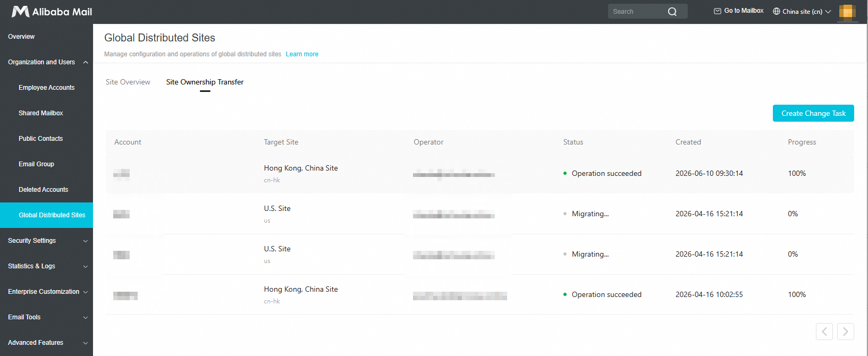Click the globe icon beside China site
Image resolution: width=868 pixels, height=356 pixels.
(x=777, y=11)
